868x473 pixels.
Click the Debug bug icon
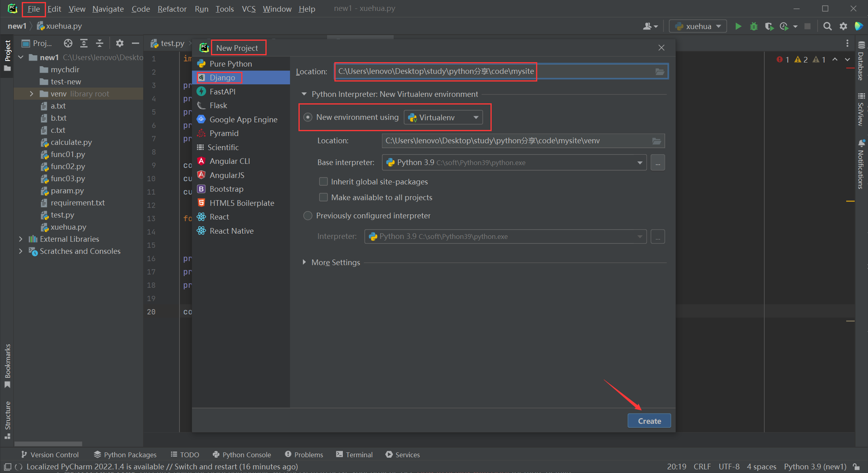coord(753,26)
